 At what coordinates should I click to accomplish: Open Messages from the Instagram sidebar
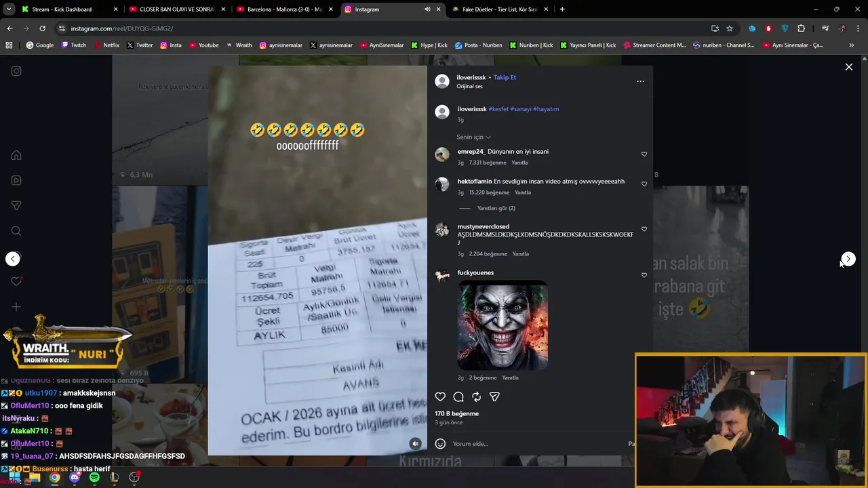(x=16, y=205)
